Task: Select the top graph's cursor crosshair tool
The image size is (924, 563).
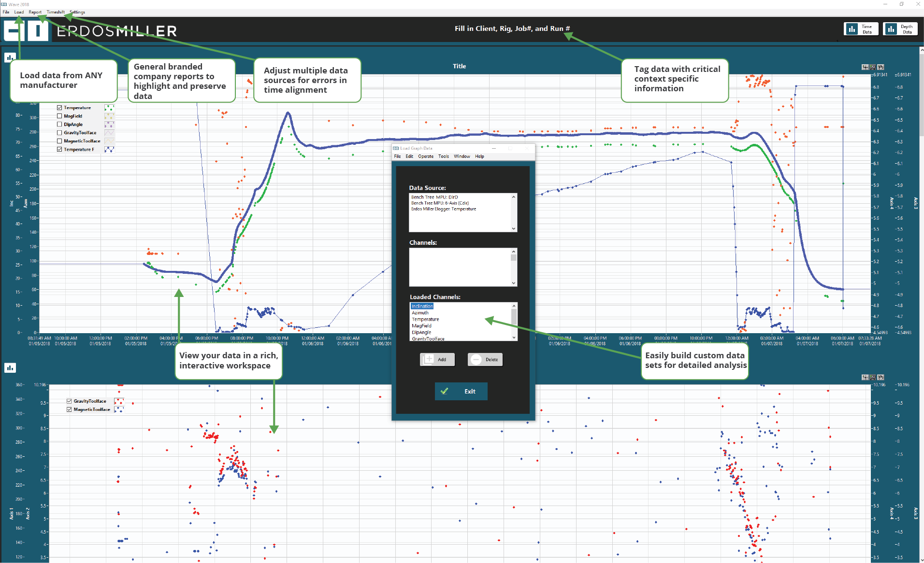Action: tap(865, 67)
